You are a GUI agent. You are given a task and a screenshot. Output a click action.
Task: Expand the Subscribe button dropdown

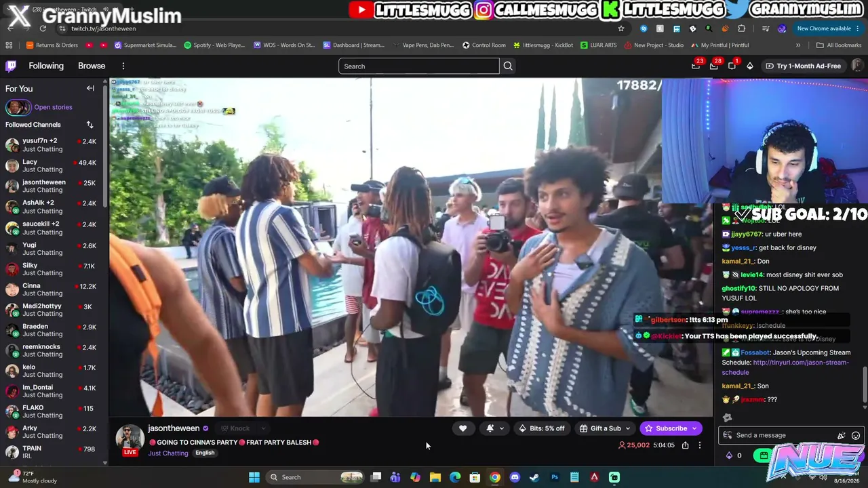point(694,428)
